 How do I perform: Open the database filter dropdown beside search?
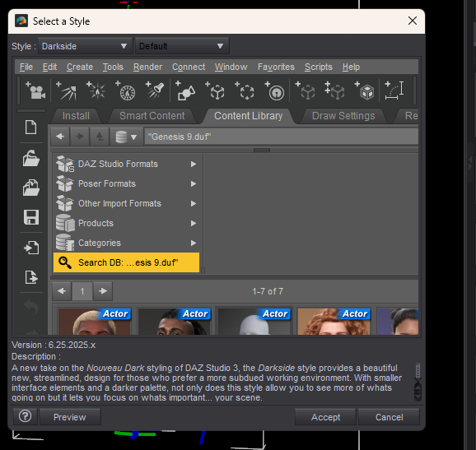coord(126,137)
